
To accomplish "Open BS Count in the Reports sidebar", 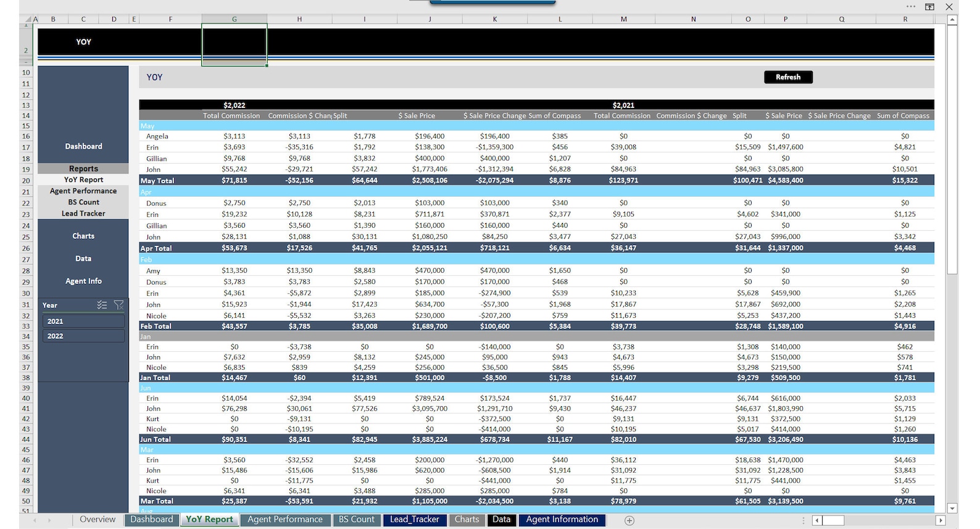I will tap(83, 202).
